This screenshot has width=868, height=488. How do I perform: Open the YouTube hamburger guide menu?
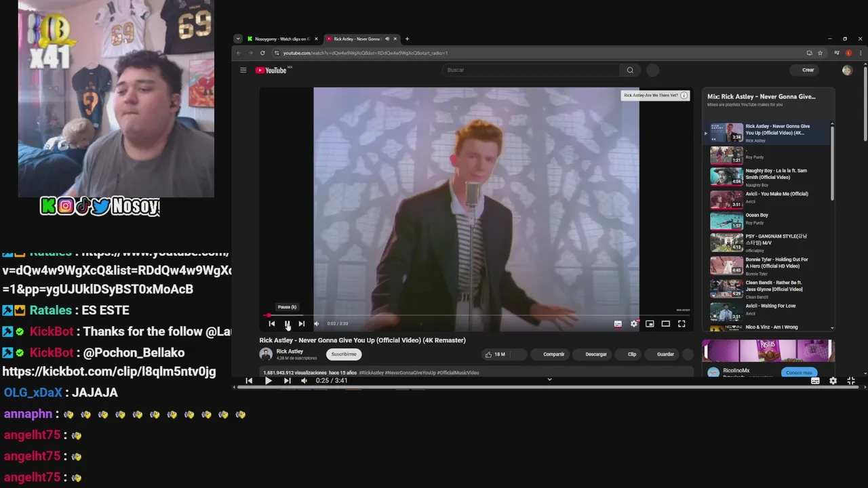tap(243, 70)
